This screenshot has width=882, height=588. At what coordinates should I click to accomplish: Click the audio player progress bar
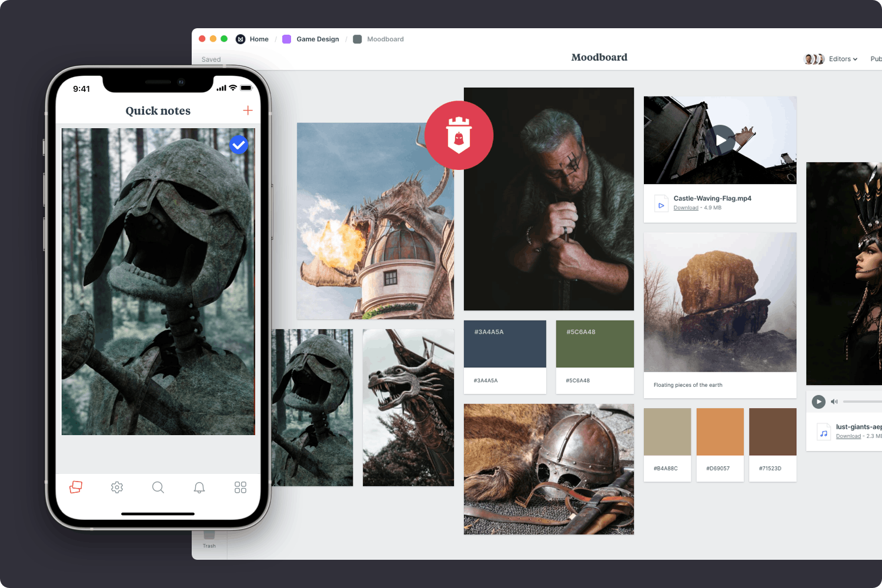pos(862,402)
